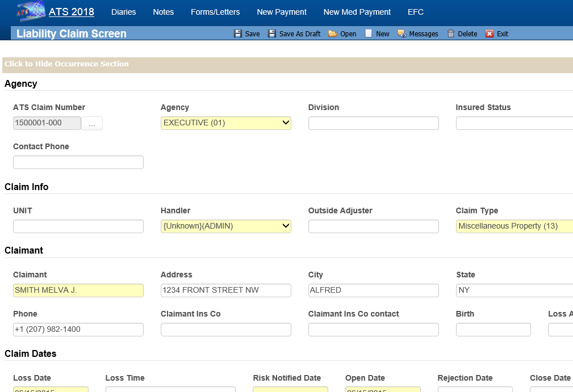Open the Diaries menu
The height and width of the screenshot is (392, 573).
[124, 12]
